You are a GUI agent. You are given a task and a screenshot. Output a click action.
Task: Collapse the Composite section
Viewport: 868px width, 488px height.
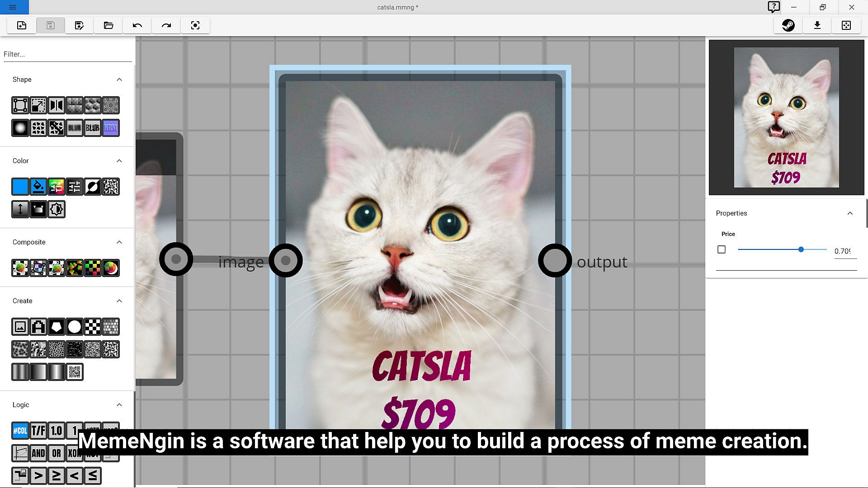(119, 242)
